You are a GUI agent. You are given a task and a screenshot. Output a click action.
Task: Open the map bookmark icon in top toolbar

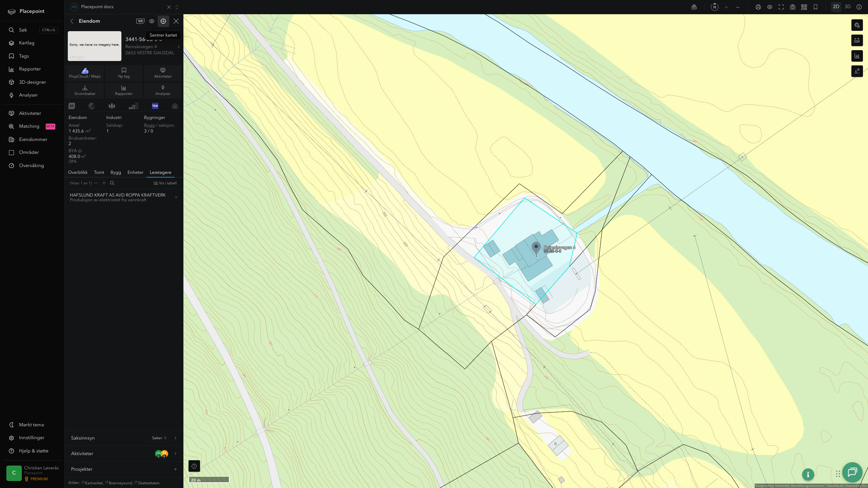click(x=815, y=7)
